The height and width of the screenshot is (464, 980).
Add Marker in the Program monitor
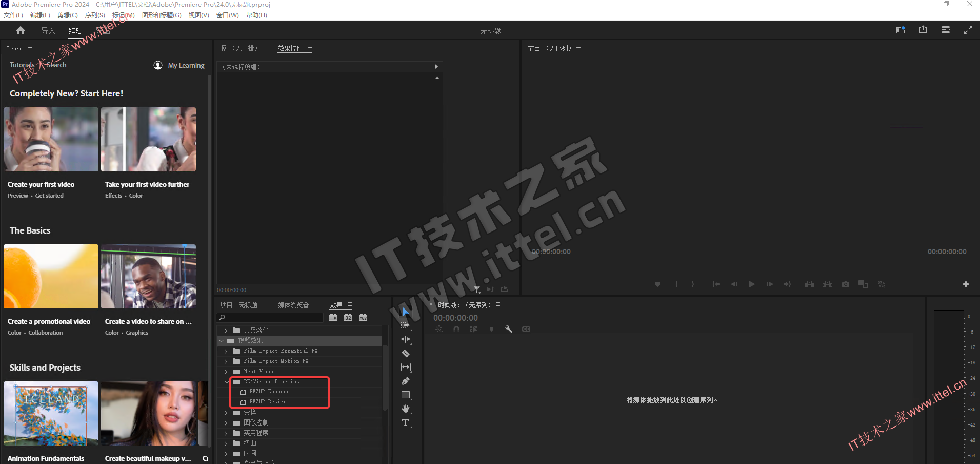657,284
